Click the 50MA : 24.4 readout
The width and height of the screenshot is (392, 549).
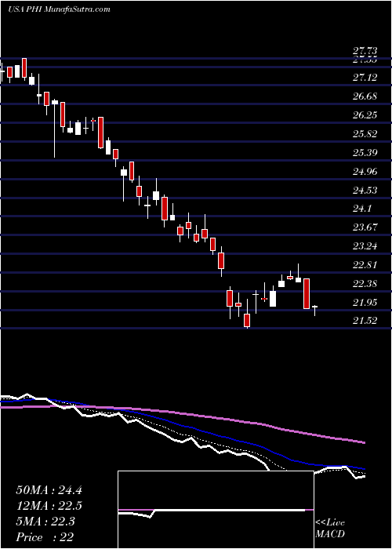tap(49, 490)
